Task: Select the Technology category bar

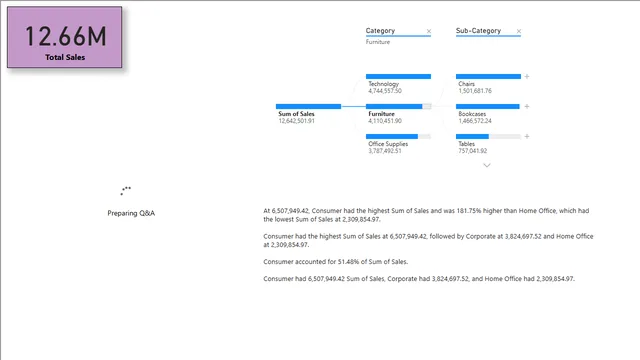Action: (398, 76)
